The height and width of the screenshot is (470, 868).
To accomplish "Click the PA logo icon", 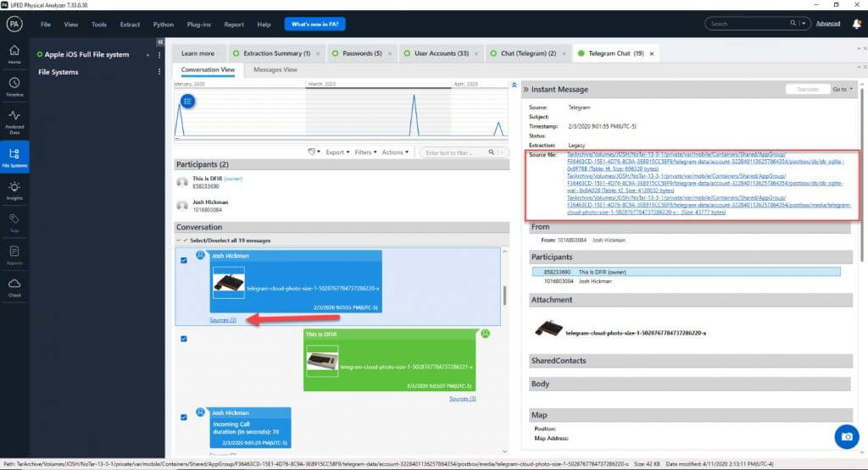I will point(14,24).
